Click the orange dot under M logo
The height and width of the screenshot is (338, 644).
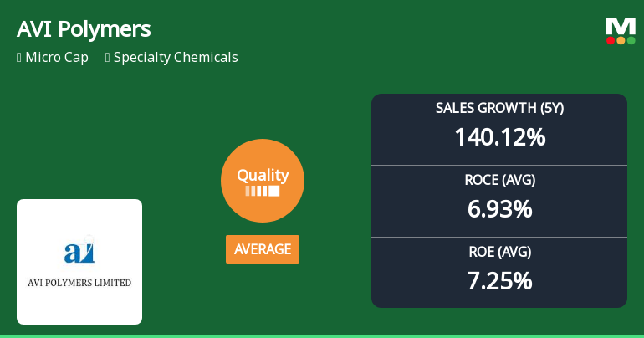(621, 40)
